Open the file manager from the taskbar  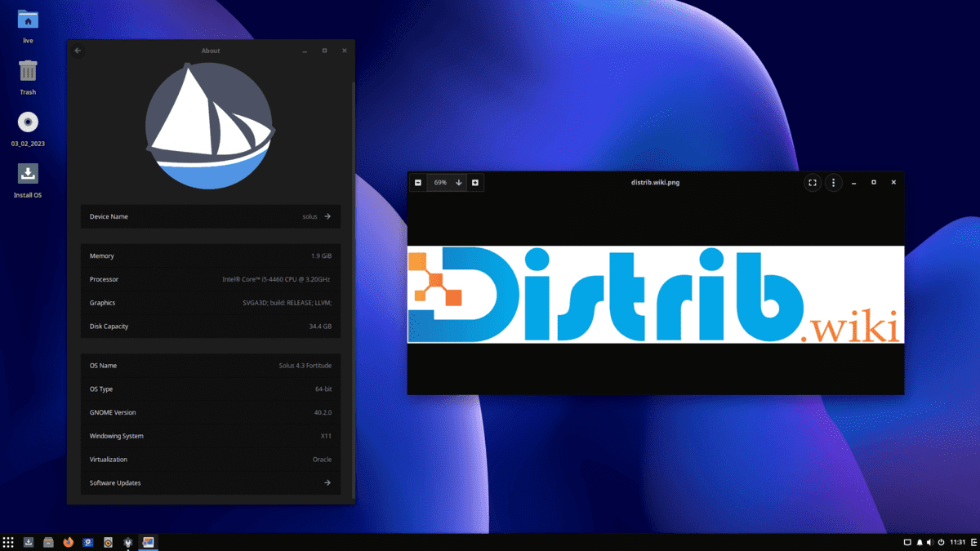pyautogui.click(x=48, y=542)
